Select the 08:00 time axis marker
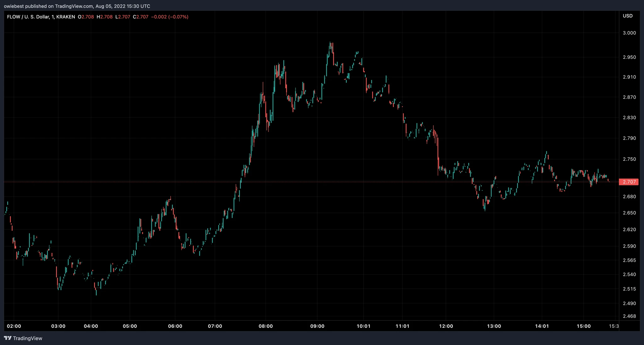Image resolution: width=644 pixels, height=345 pixels. tap(265, 326)
